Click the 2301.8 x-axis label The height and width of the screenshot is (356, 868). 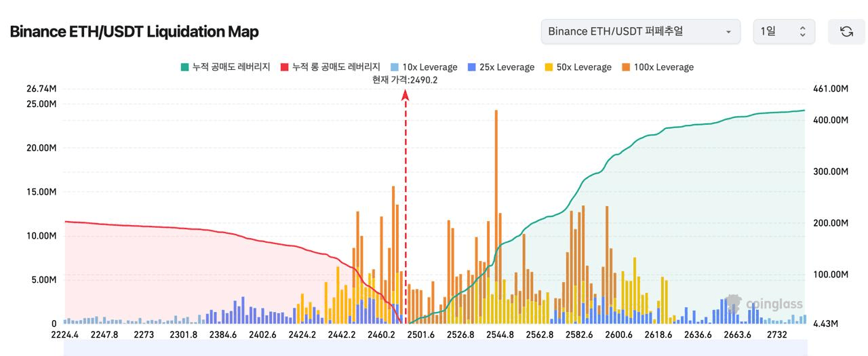coord(183,334)
